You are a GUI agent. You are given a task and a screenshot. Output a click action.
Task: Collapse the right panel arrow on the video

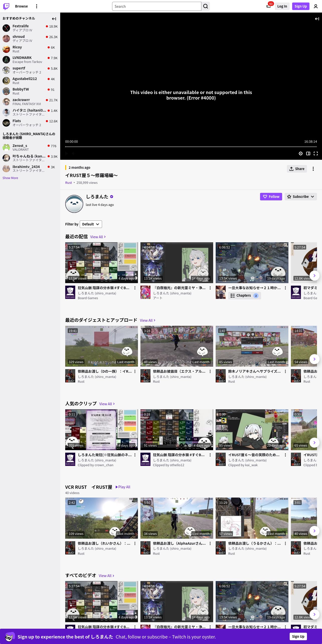point(317,19)
